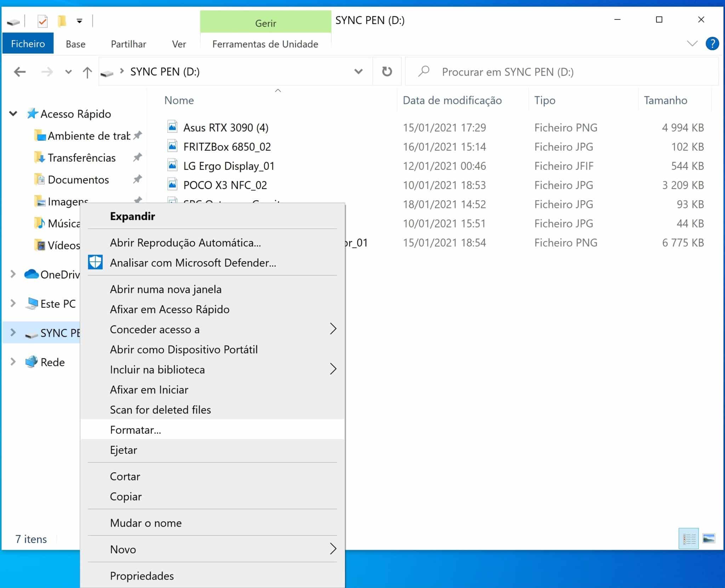Screen dimensions: 725x588
Task: Expand the ribbon with the chevron
Action: click(692, 44)
